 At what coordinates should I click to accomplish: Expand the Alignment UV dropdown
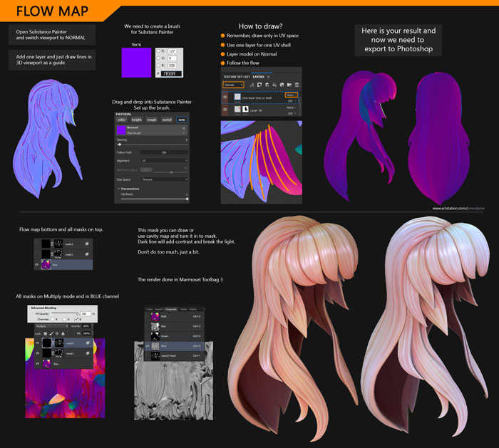click(164, 160)
